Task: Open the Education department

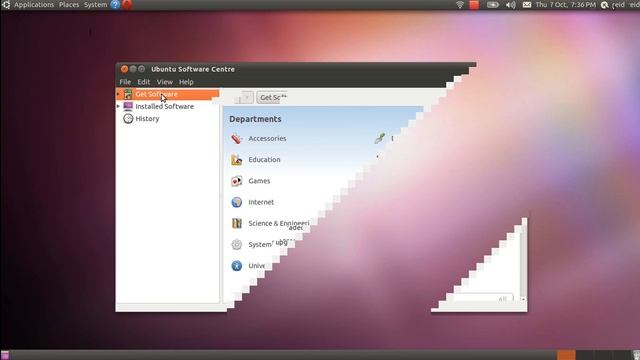Action: click(264, 160)
